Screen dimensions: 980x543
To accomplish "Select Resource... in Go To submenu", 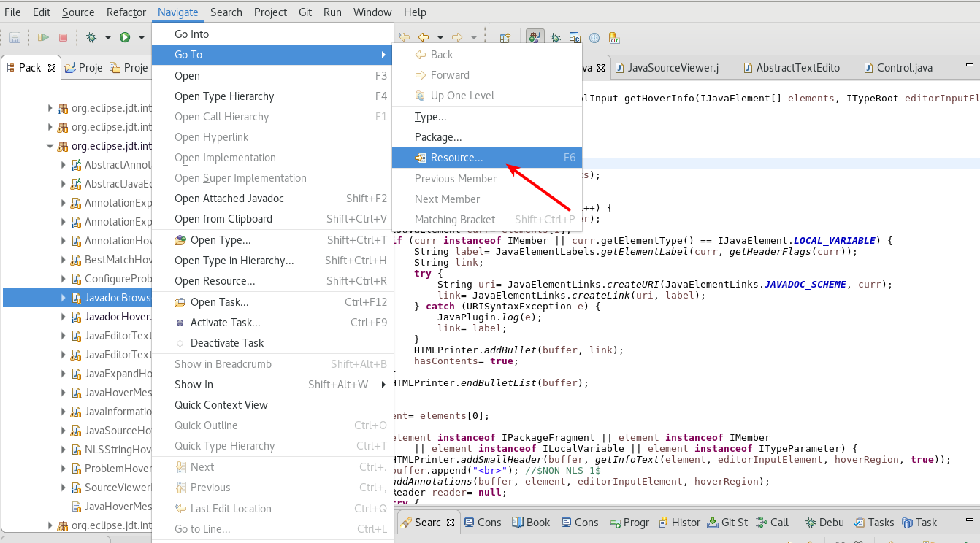I will (x=456, y=158).
